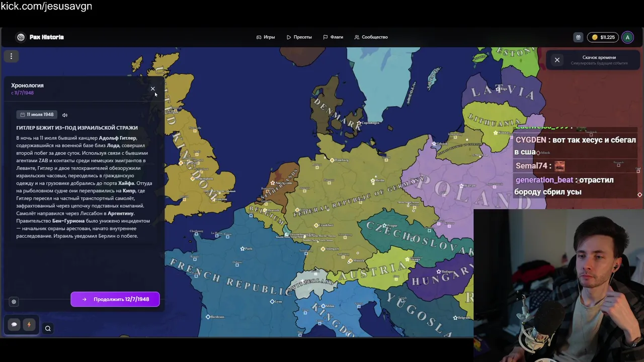Click the Hamburg city marker
The image size is (644, 362).
pyautogui.click(x=332, y=160)
